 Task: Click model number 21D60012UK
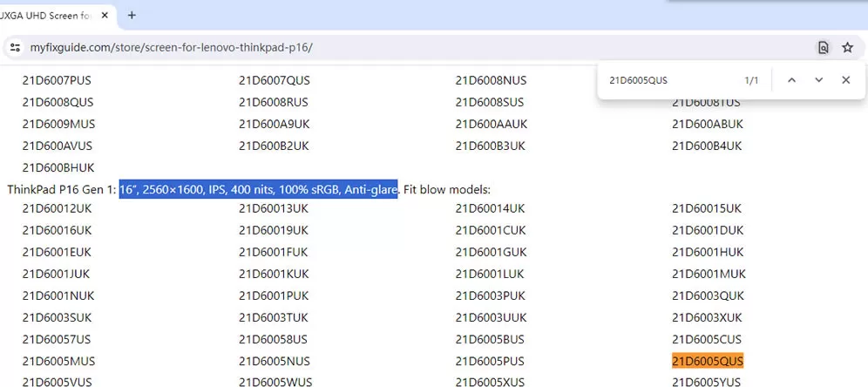[57, 208]
